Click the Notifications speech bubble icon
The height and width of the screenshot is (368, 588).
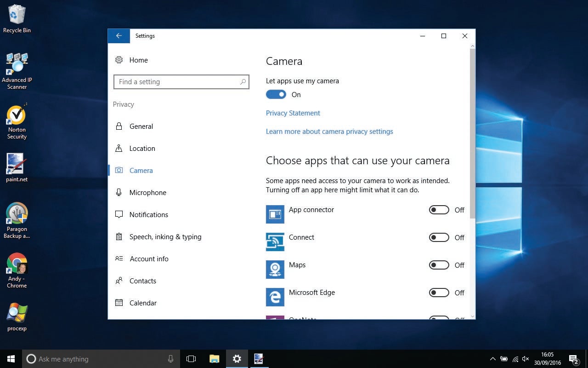119,214
